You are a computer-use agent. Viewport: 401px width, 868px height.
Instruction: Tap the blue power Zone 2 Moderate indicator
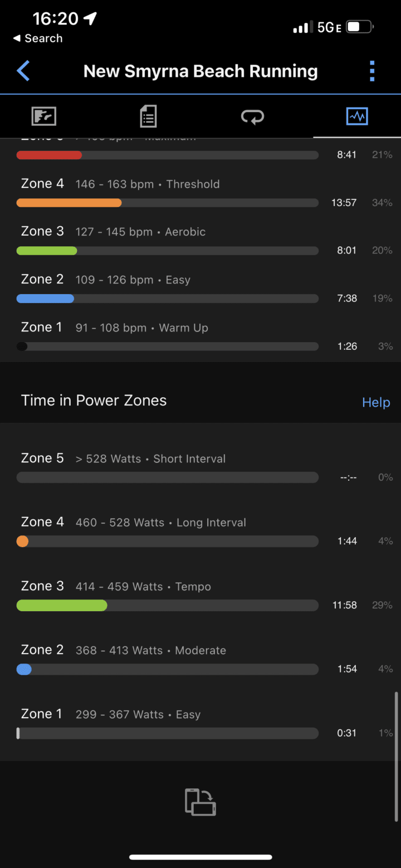tap(24, 669)
